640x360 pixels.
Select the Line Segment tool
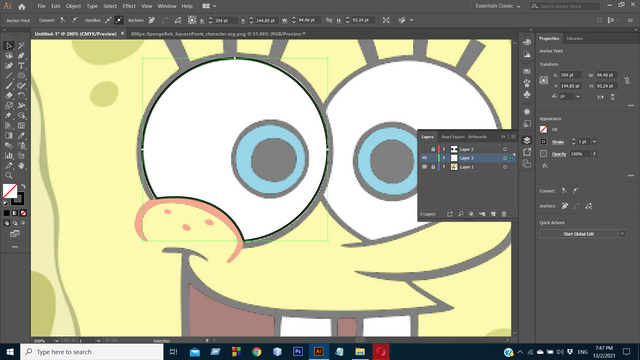tap(9, 76)
